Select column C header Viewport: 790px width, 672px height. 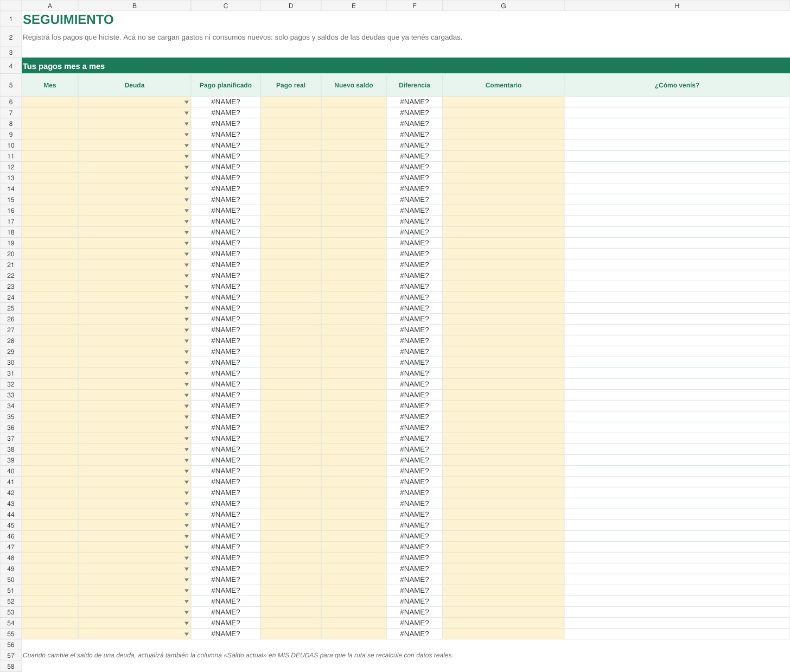point(226,5)
